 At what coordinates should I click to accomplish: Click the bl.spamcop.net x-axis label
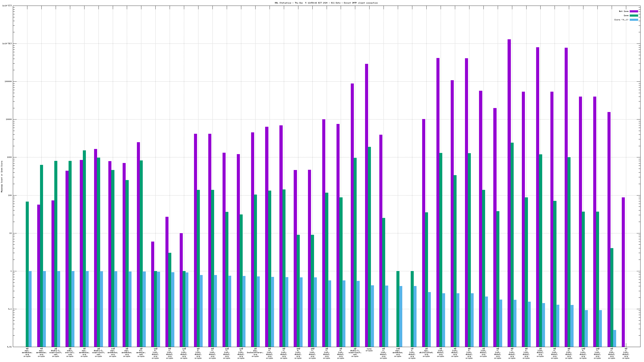(141, 352)
